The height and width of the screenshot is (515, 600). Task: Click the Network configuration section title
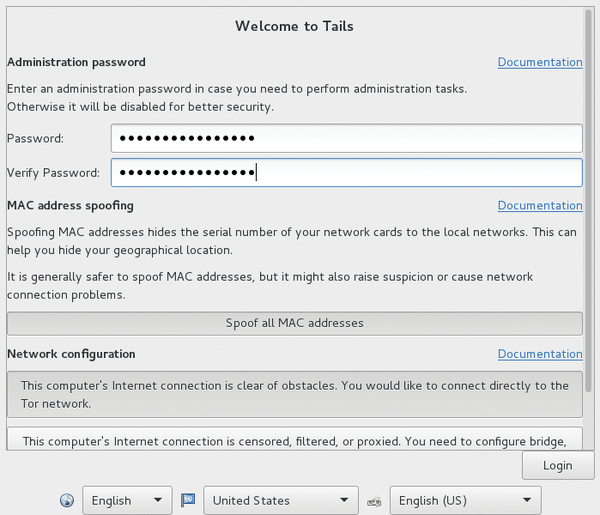71,354
